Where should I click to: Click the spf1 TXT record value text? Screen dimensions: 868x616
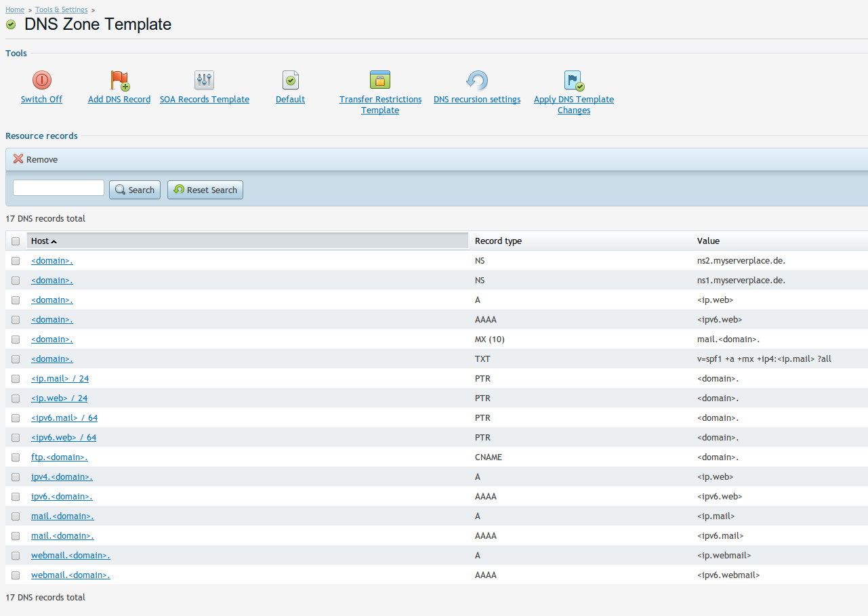[x=764, y=359]
